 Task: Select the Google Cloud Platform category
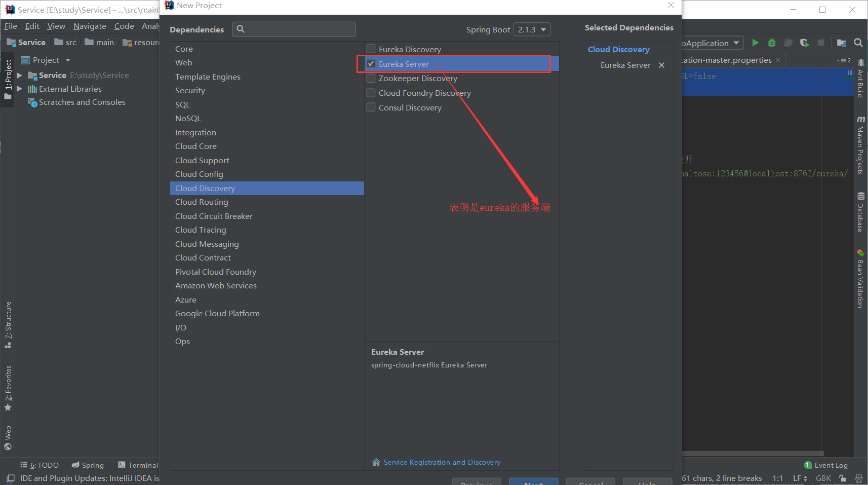(x=267, y=314)
